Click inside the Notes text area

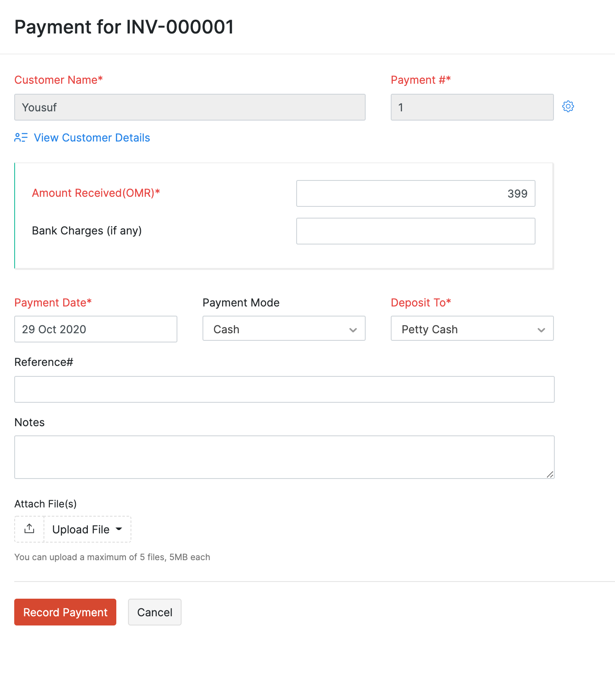[x=284, y=457]
